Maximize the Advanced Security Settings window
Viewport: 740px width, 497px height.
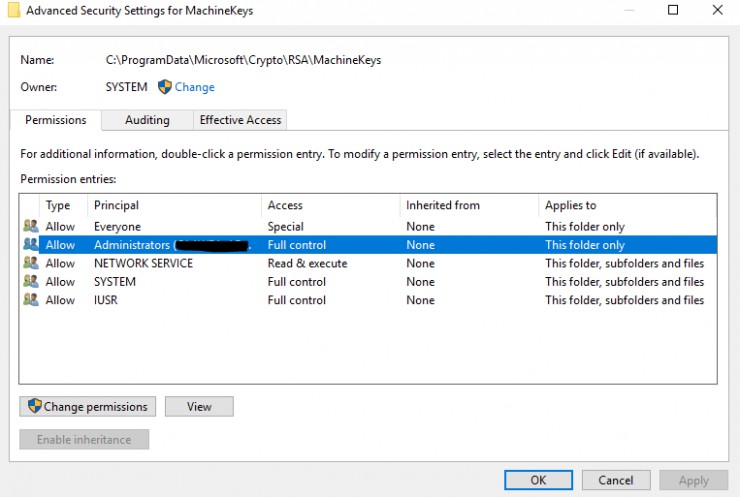pos(673,10)
